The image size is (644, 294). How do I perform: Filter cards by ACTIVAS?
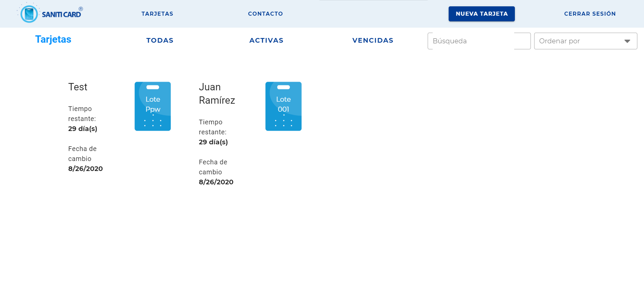[266, 40]
